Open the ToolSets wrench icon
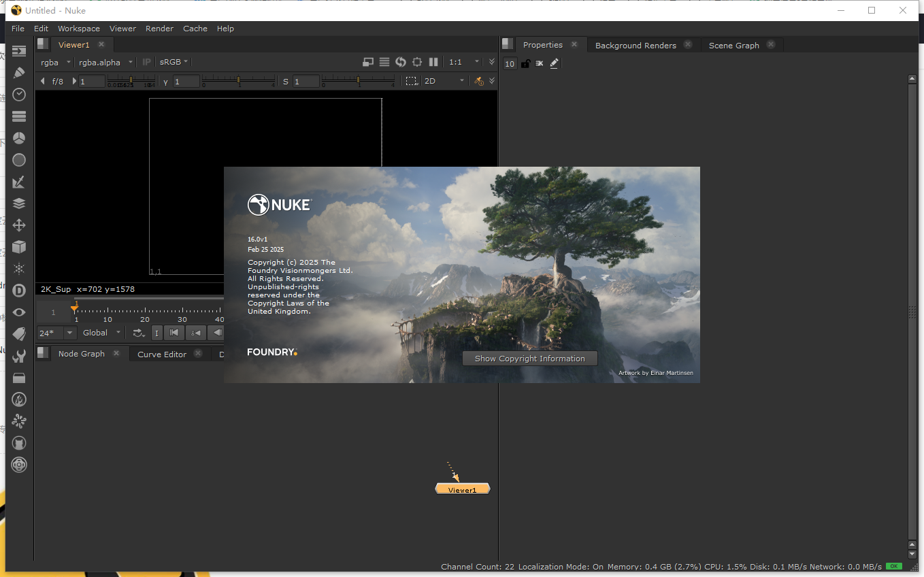924x577 pixels. click(19, 356)
